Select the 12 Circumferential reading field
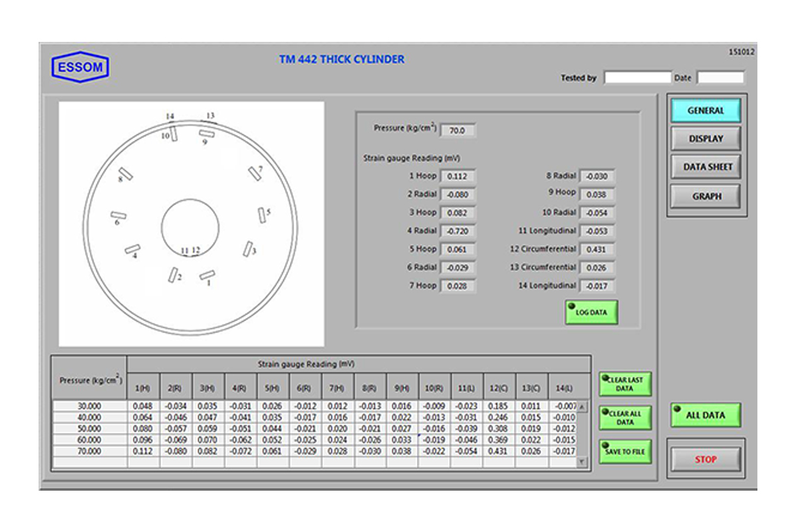The height and width of the screenshot is (532, 798). 597,250
